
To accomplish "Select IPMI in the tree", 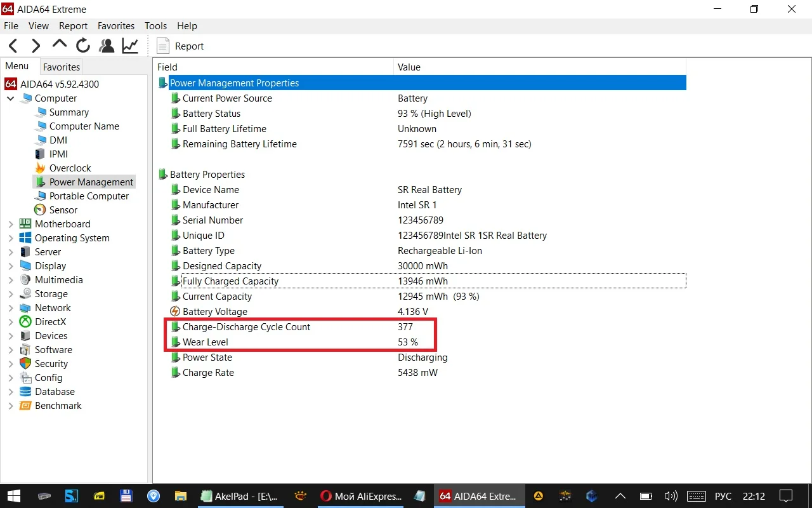I will (58, 154).
